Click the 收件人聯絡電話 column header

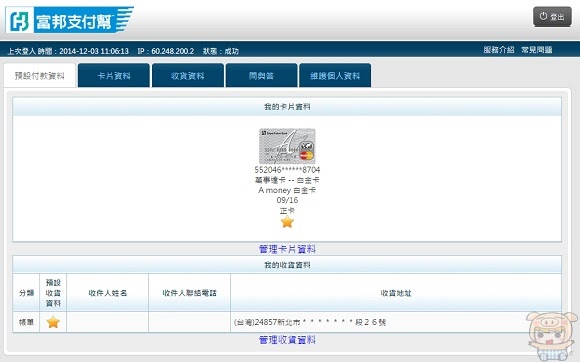click(189, 293)
